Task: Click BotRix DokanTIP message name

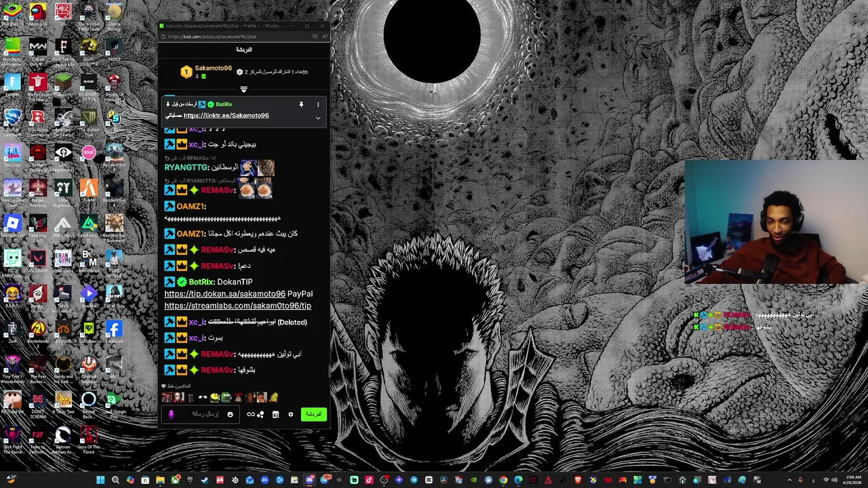Action: point(201,282)
